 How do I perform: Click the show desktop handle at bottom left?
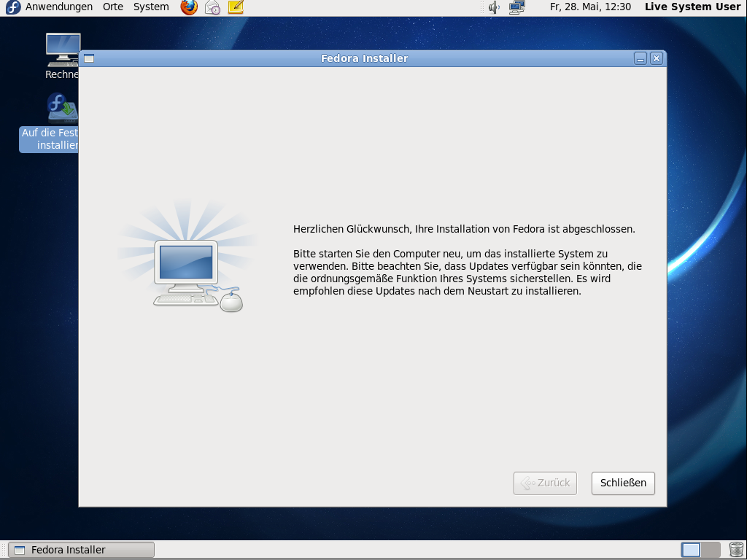tap(4, 550)
